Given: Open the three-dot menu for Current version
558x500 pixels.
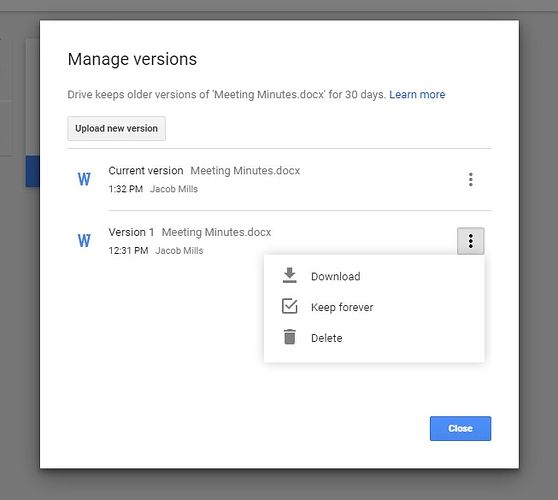Looking at the screenshot, I should pos(470,179).
